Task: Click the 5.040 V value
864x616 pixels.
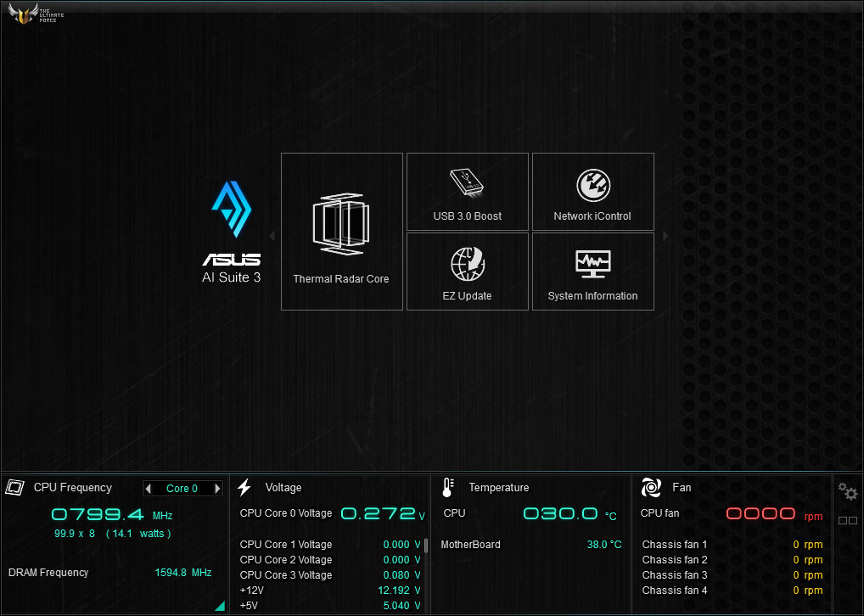Action: click(401, 606)
